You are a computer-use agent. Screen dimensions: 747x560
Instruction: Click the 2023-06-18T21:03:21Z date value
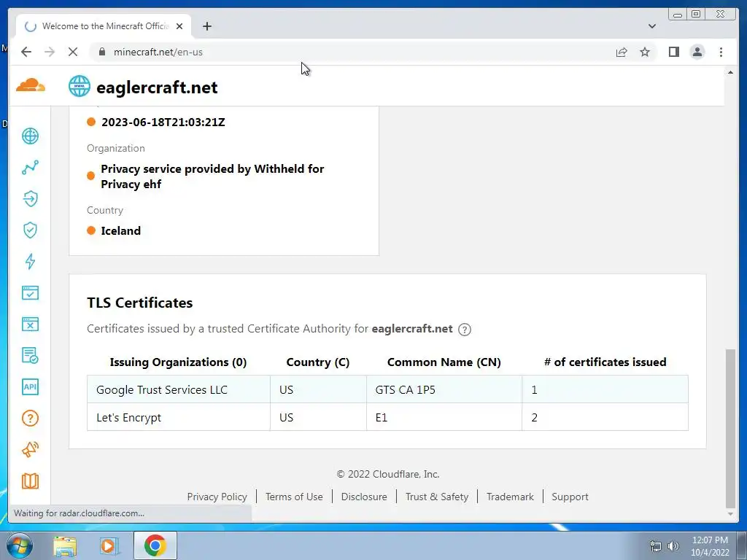pyautogui.click(x=163, y=122)
